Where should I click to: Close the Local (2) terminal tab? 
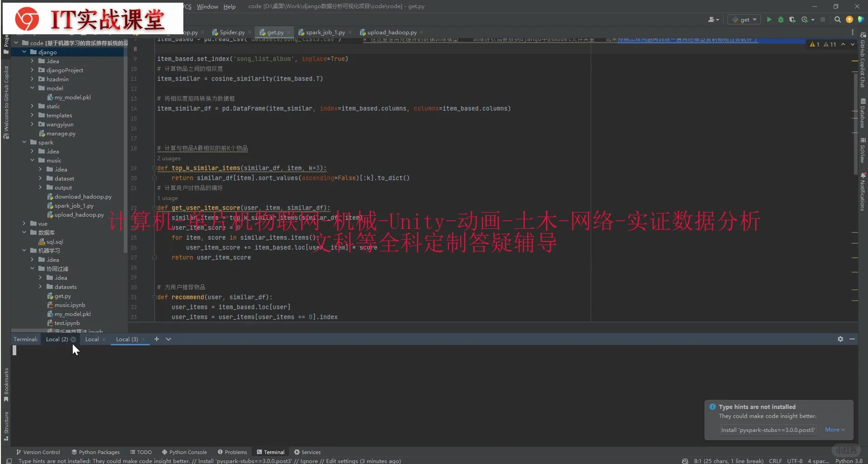point(73,339)
